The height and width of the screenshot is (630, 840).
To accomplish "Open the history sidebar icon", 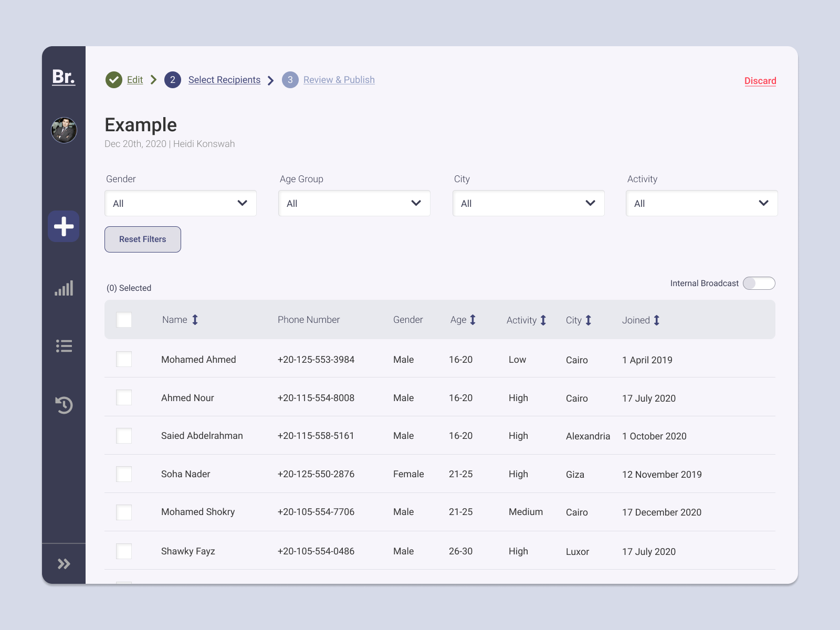I will (64, 405).
